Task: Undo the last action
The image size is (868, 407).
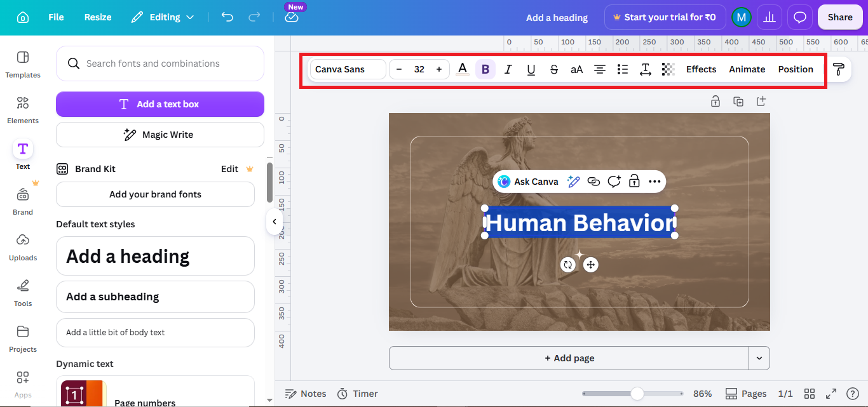Action: coord(227,17)
